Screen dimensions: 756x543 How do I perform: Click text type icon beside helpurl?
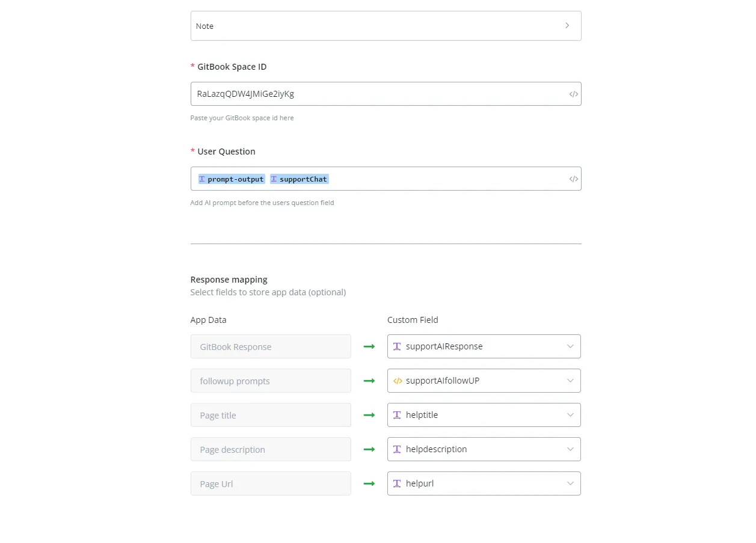[x=397, y=483]
